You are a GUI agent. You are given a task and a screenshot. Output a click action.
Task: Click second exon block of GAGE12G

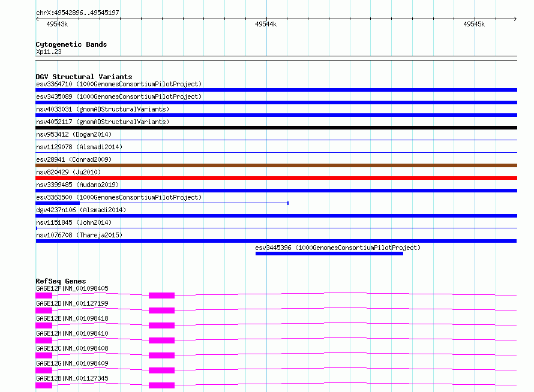(x=162, y=370)
